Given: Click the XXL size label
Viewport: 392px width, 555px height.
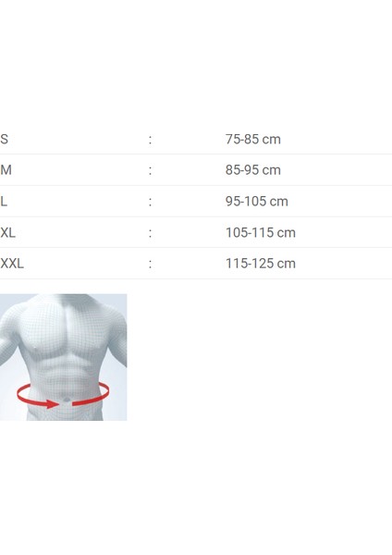Looking at the screenshot, I should pos(12,264).
